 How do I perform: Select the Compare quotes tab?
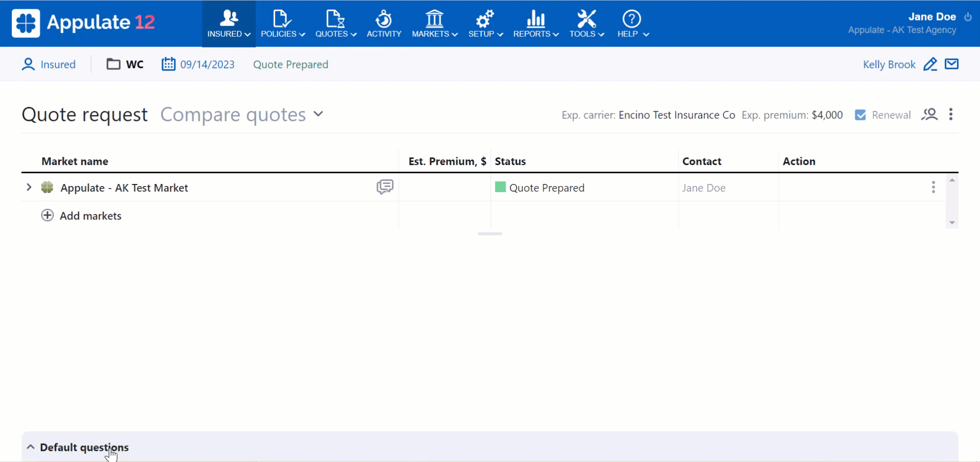[x=233, y=114]
